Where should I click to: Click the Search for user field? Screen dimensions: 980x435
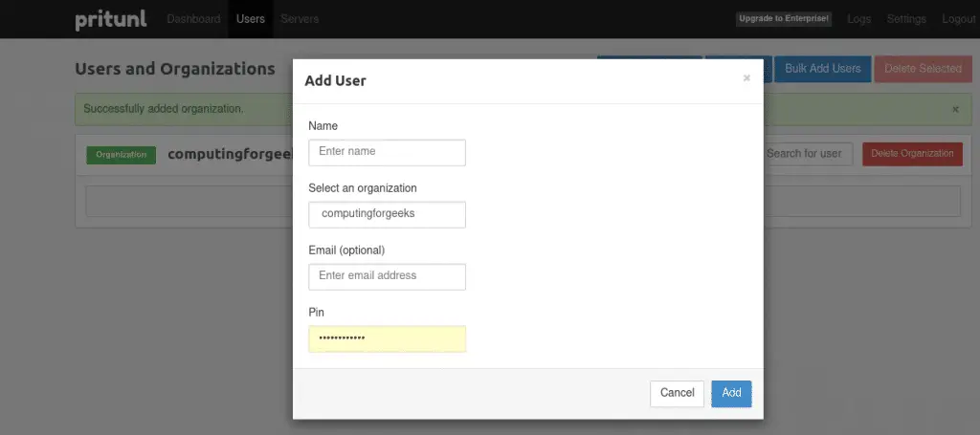pyautogui.click(x=808, y=154)
